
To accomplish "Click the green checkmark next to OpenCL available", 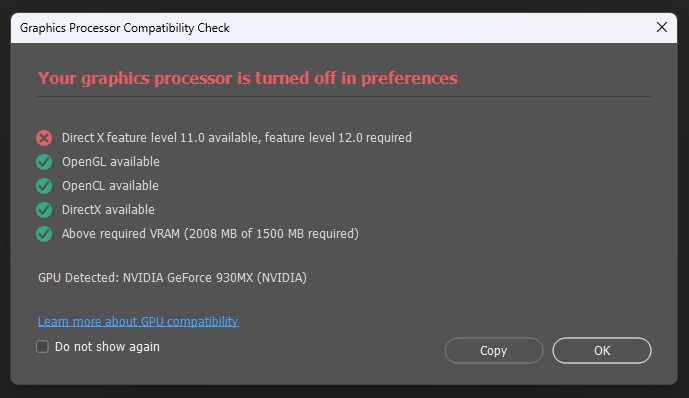I will pos(44,186).
